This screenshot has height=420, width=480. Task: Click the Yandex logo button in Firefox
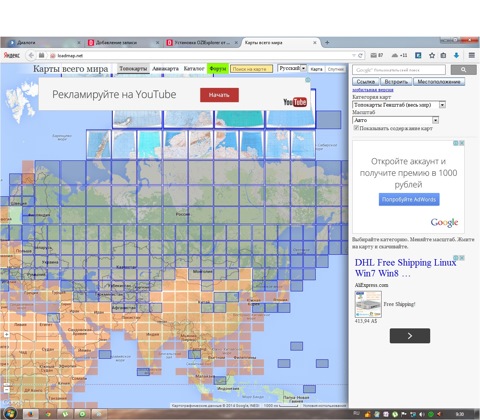point(12,55)
